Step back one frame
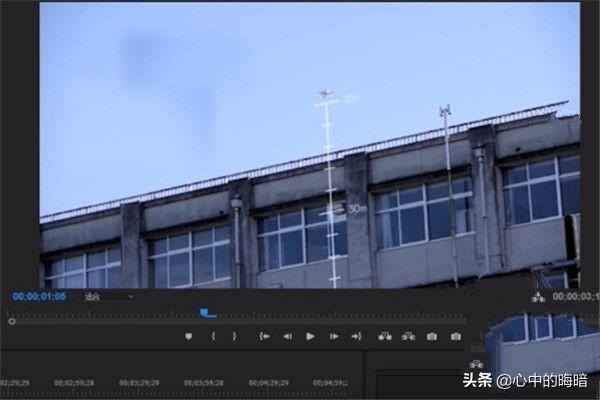The width and height of the screenshot is (600, 400). [x=287, y=336]
